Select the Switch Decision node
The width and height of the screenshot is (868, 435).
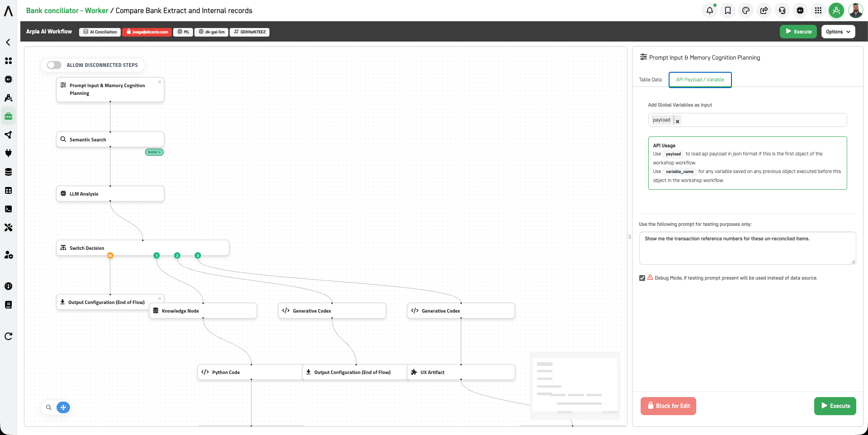142,248
